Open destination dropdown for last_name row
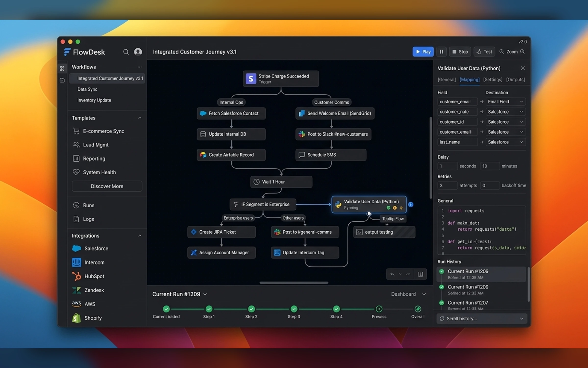588x368 pixels. (505, 142)
